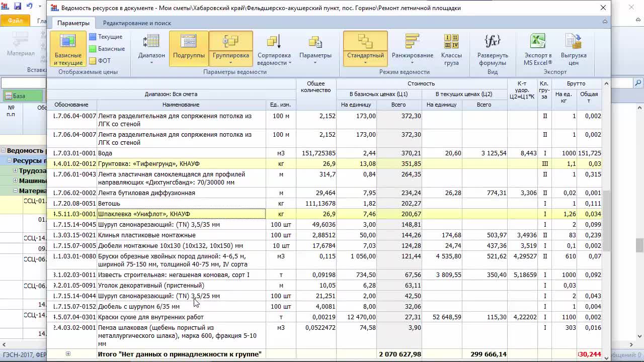
Task: Open the Диапазон range dropdown
Action: point(151,49)
